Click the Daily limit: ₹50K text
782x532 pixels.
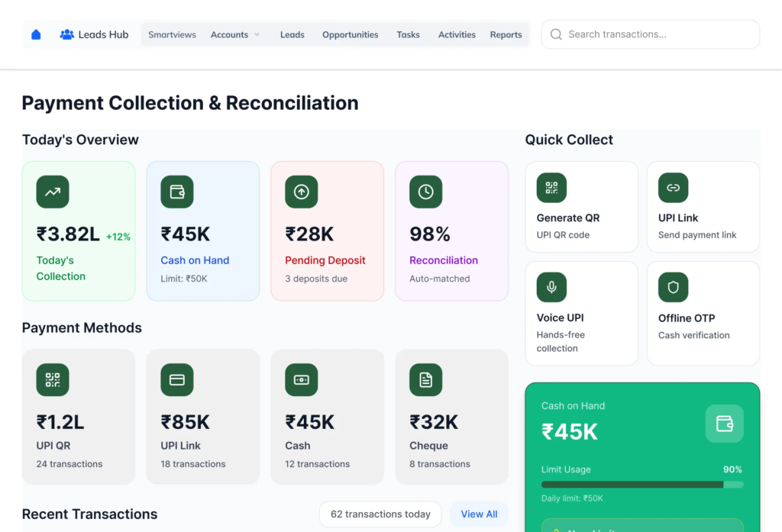(x=572, y=498)
